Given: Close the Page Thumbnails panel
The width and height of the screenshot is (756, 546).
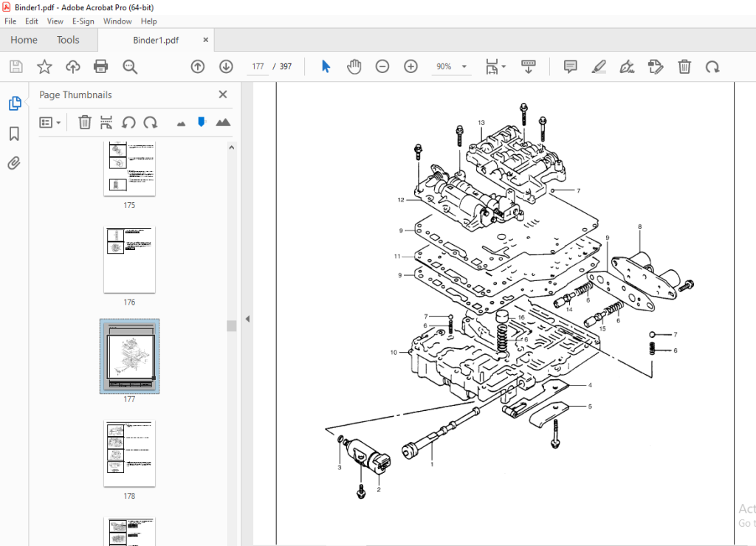Looking at the screenshot, I should [x=223, y=94].
